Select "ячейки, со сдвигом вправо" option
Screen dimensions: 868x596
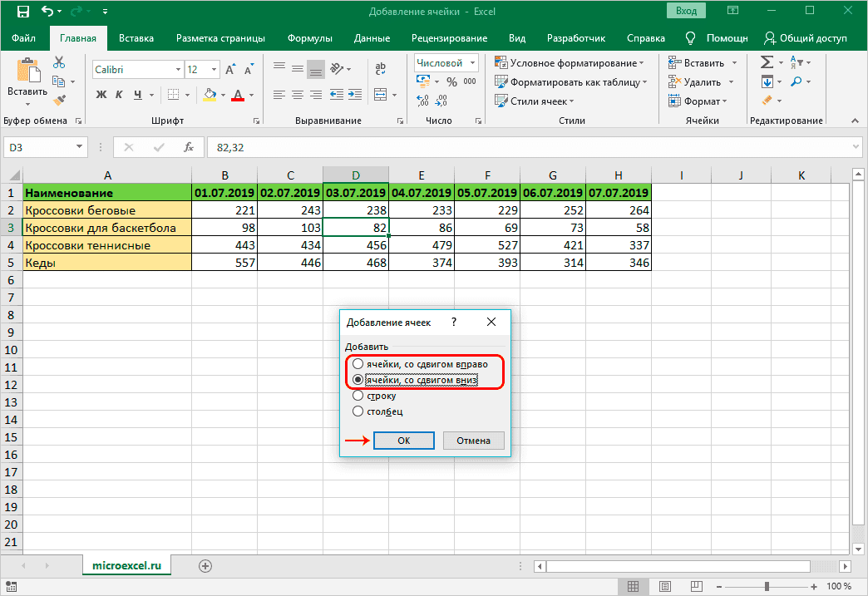click(x=358, y=364)
